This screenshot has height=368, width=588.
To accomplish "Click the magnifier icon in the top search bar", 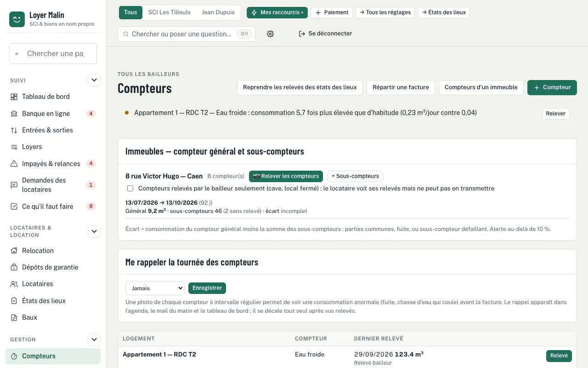I will click(125, 34).
